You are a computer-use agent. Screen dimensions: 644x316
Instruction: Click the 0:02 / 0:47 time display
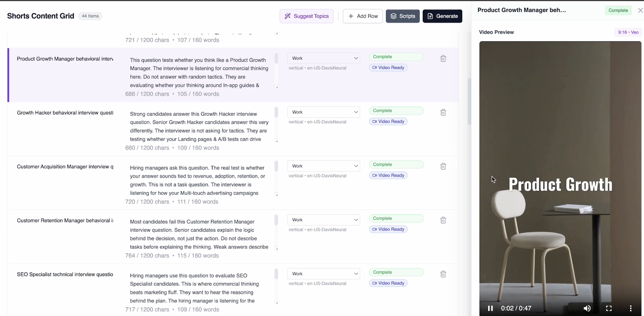click(516, 308)
